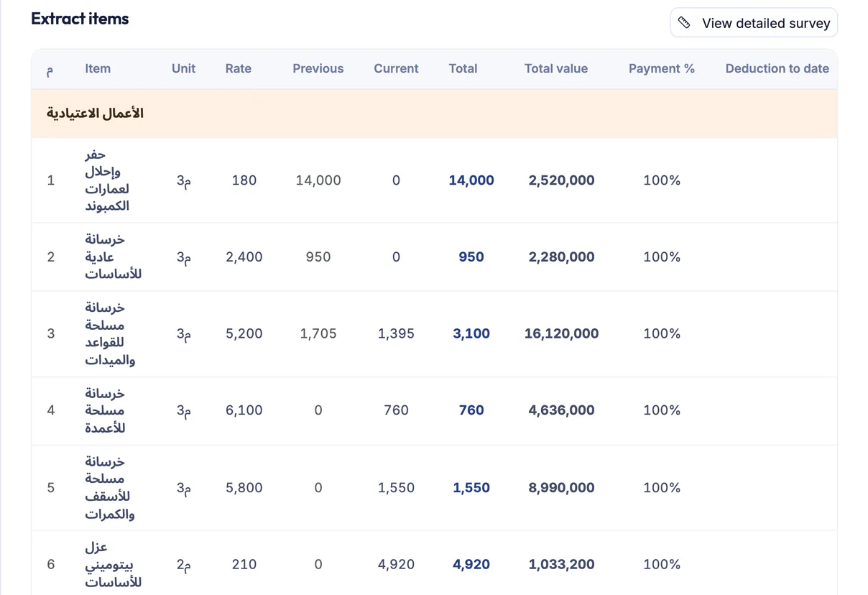Click the non-bold current quantity 4,920

coord(396,564)
